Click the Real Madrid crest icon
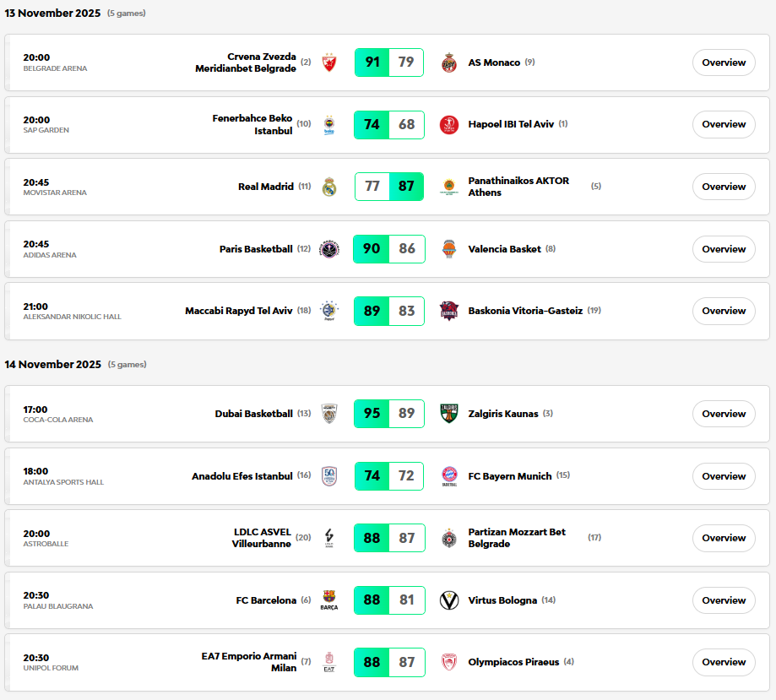 tap(329, 187)
